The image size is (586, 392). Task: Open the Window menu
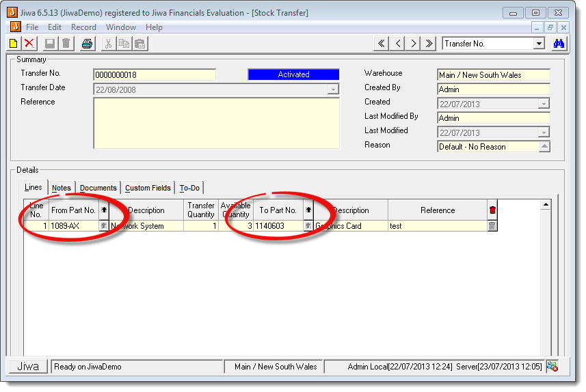[121, 27]
